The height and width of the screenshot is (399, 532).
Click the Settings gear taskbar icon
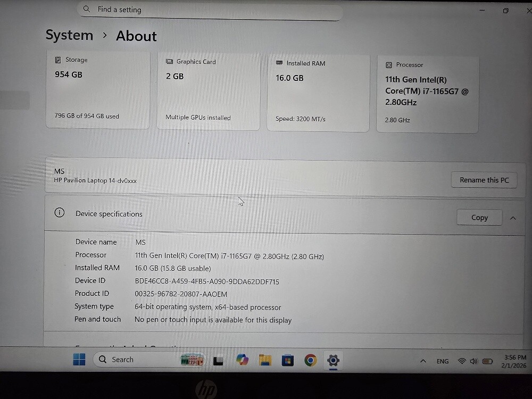[x=333, y=360]
